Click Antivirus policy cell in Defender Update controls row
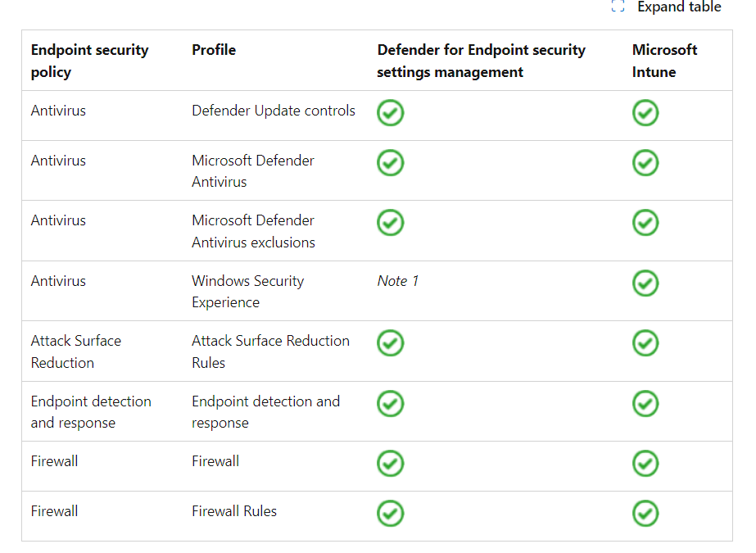Screen dimensions: 756x553 pyautogui.click(x=58, y=111)
